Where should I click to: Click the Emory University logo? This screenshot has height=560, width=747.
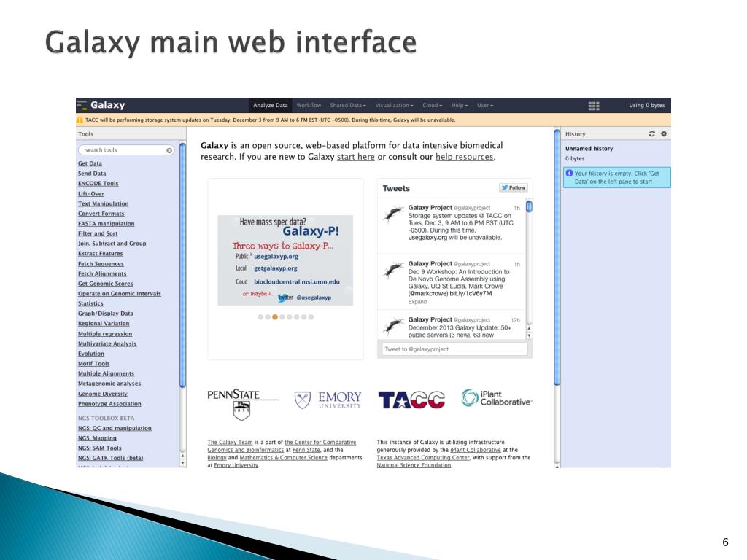point(328,400)
